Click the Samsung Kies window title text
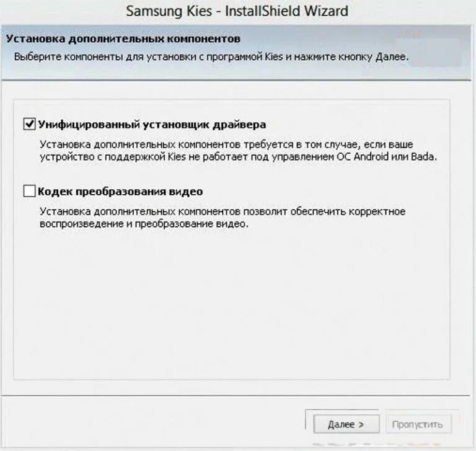 (237, 11)
